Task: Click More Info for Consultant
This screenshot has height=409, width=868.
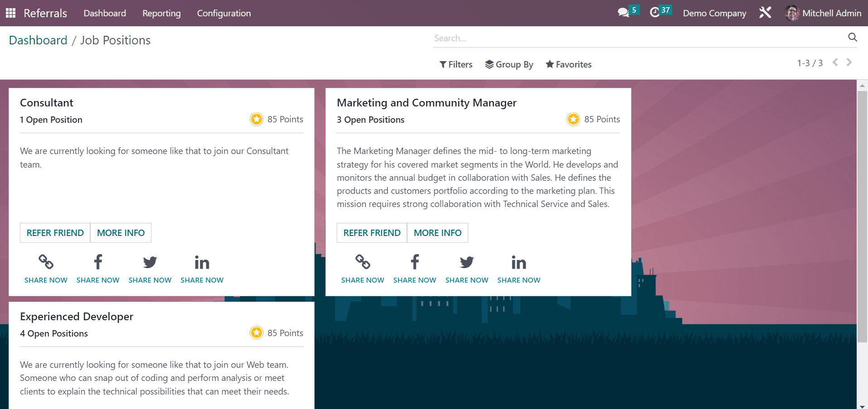Action: (121, 233)
